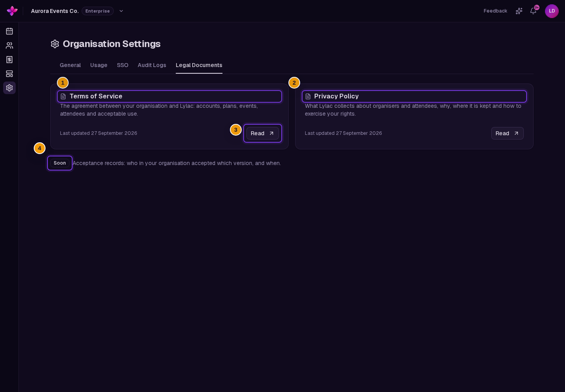Screen dimensions: 565x392
Task: Click the Enterprise plan badge
Action: coord(98,11)
